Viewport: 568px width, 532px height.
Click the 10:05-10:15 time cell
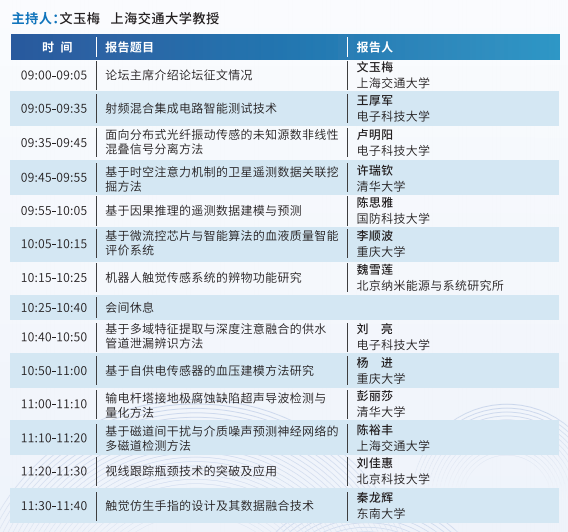(x=54, y=244)
